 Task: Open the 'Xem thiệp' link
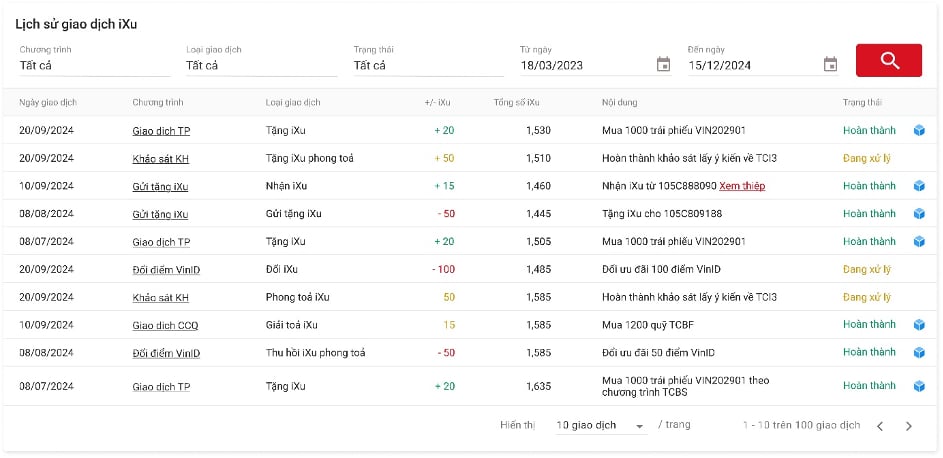742,186
